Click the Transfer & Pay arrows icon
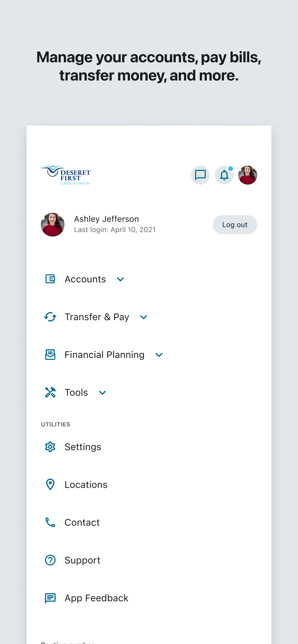Viewport: 298px width, 644px height. pyautogui.click(x=50, y=317)
